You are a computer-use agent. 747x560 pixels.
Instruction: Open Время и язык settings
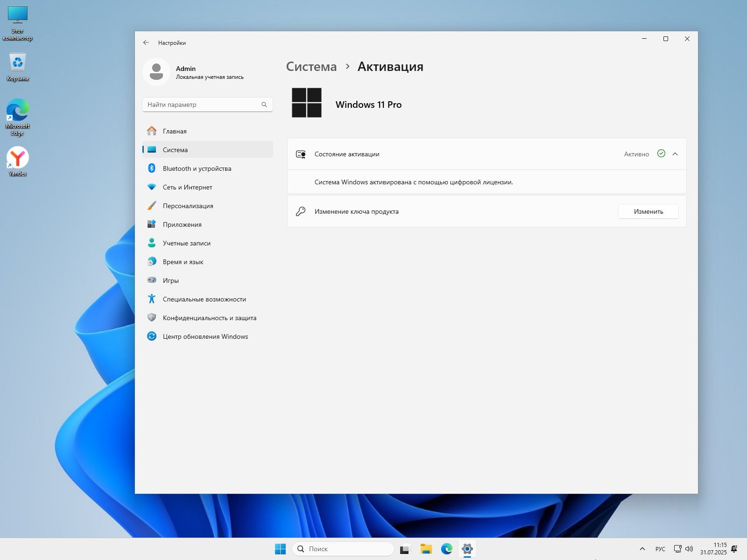(x=208, y=262)
